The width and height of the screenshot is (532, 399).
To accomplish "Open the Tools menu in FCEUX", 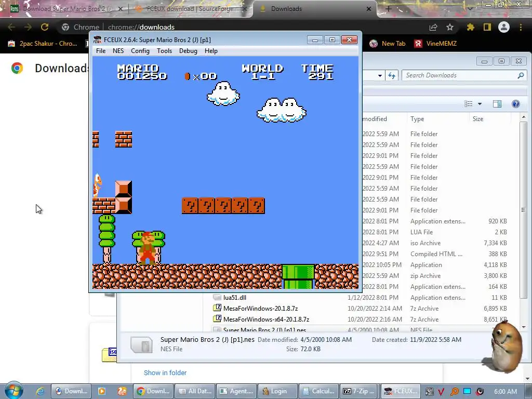I will point(164,51).
